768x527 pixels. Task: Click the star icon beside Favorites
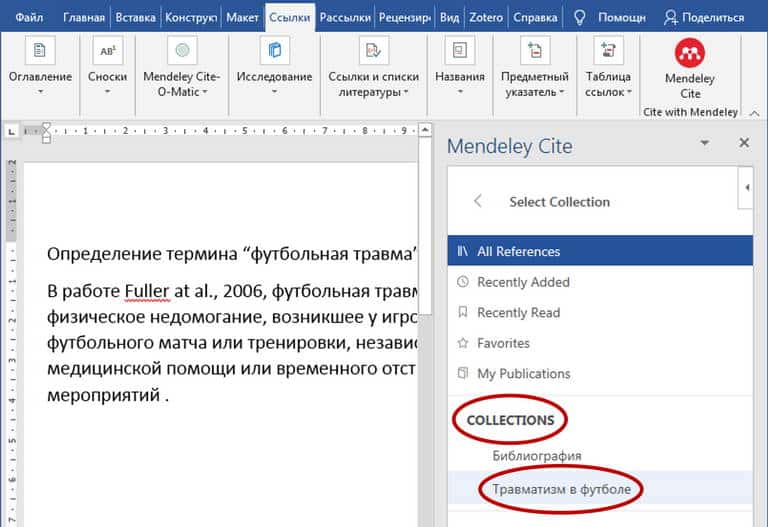[x=463, y=343]
